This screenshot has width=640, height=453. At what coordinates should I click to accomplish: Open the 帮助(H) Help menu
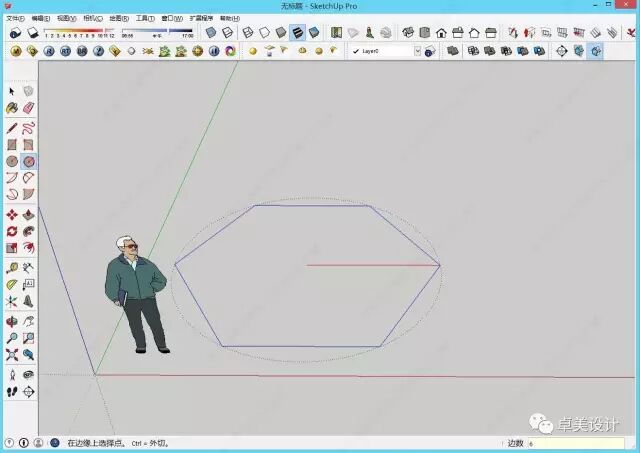pos(230,18)
